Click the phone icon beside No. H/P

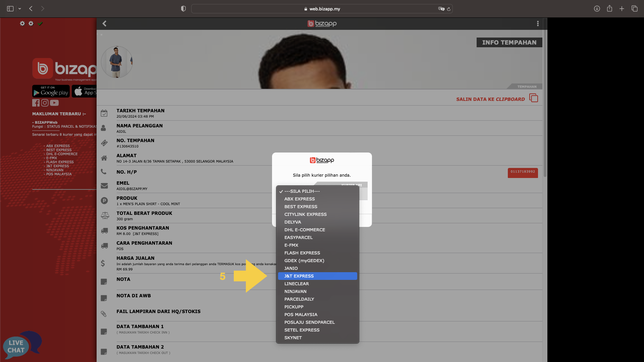click(104, 172)
